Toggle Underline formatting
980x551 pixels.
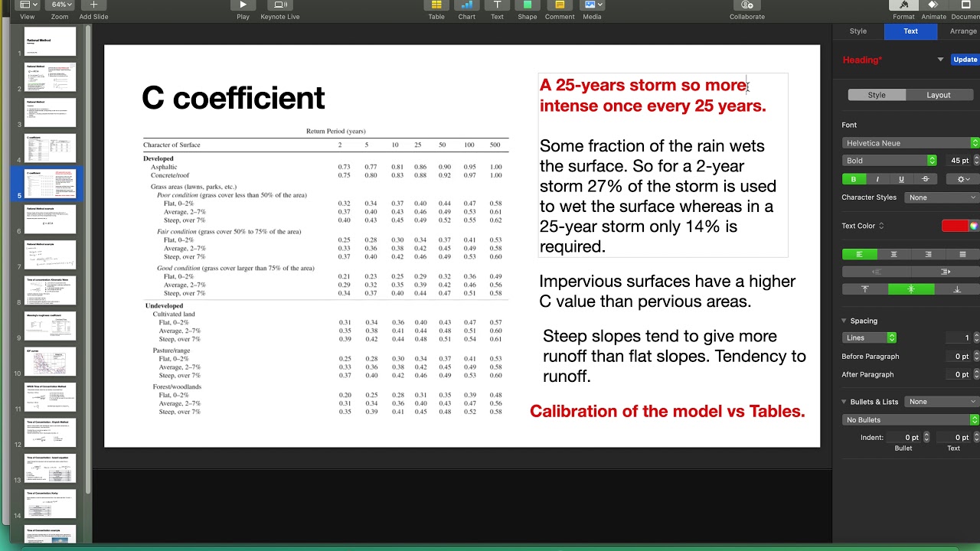pyautogui.click(x=901, y=179)
